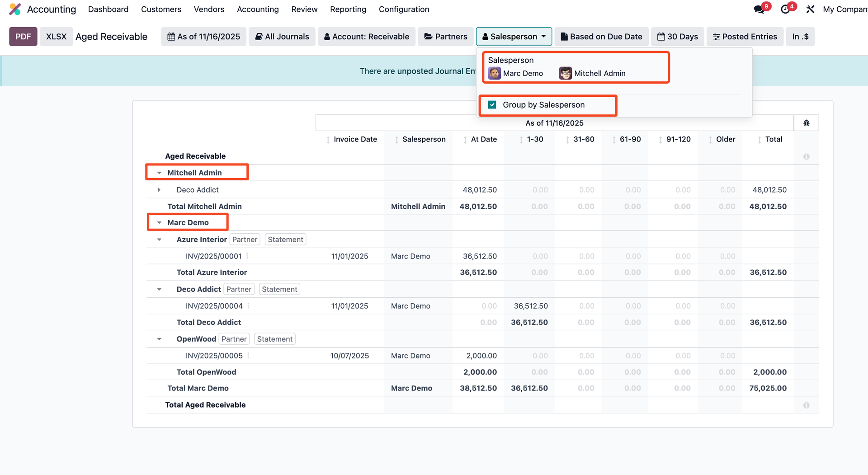This screenshot has height=475, width=868.
Task: Click the bug icon in report header
Action: tap(806, 123)
